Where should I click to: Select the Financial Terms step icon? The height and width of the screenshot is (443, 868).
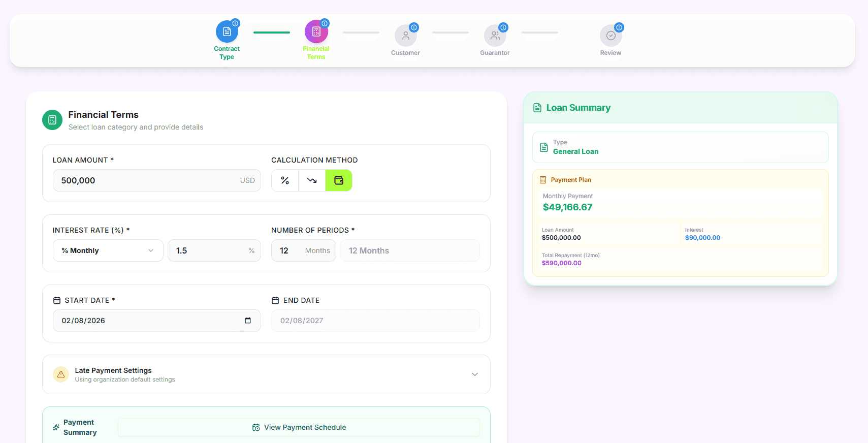point(316,31)
